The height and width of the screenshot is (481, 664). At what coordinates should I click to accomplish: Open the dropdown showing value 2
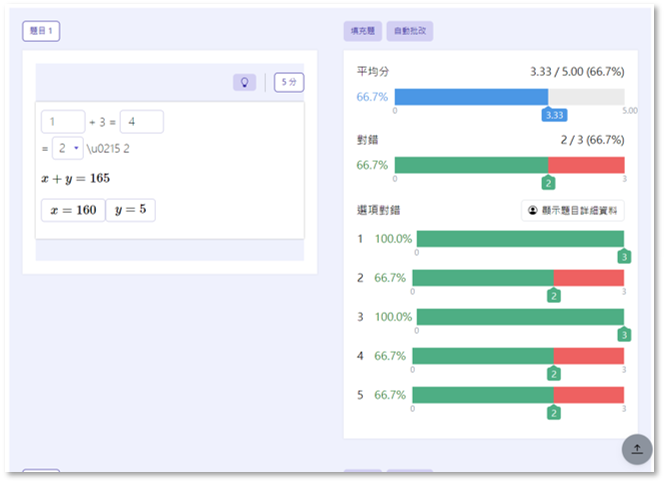pos(68,148)
